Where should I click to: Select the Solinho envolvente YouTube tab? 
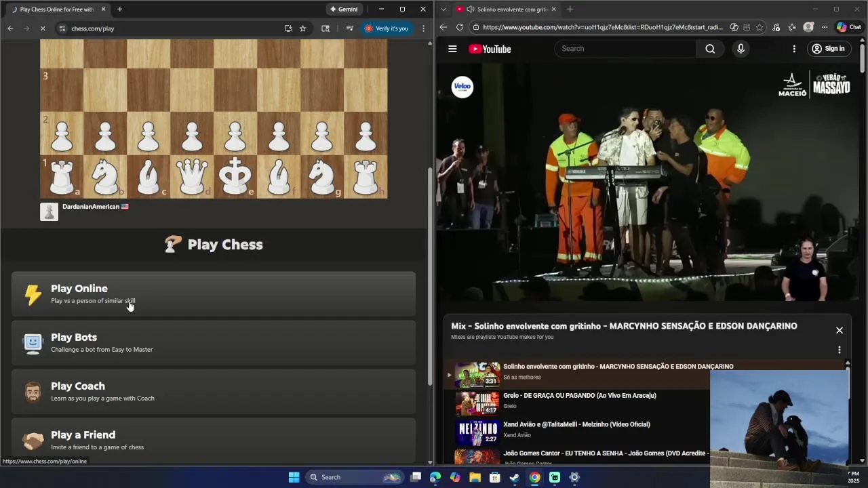tap(507, 9)
